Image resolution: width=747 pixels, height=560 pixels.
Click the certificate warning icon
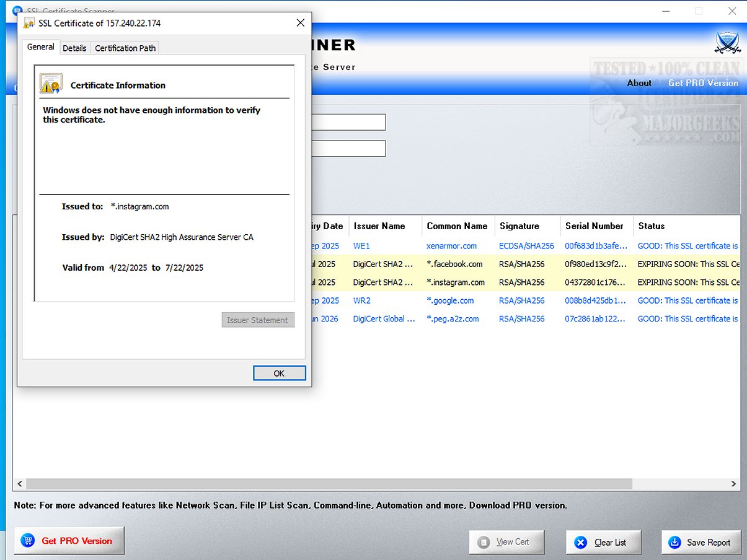(51, 84)
